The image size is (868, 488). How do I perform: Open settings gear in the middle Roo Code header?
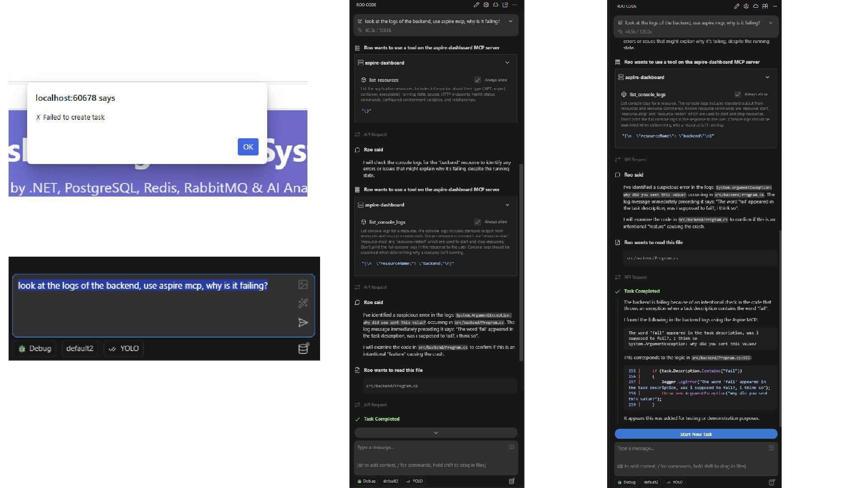486,5
